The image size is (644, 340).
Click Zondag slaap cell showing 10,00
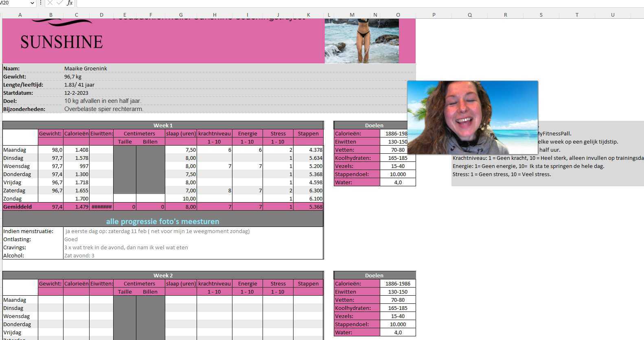[181, 198]
